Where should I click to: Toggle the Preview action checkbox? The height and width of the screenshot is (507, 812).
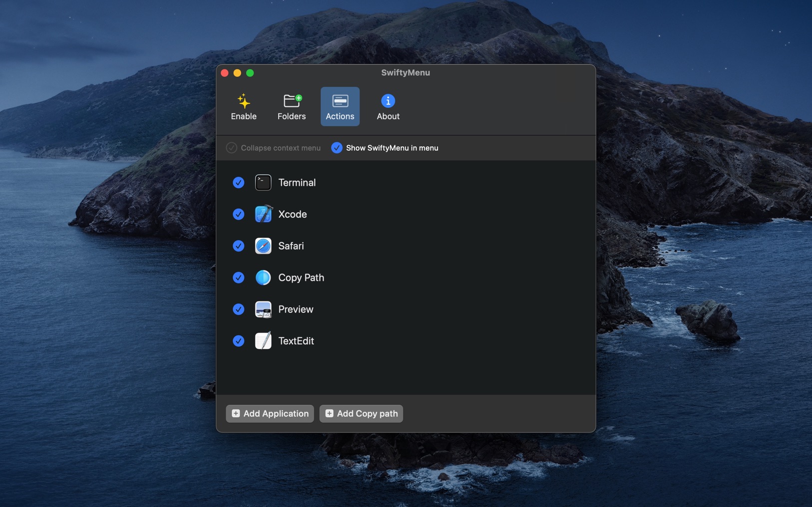click(238, 309)
